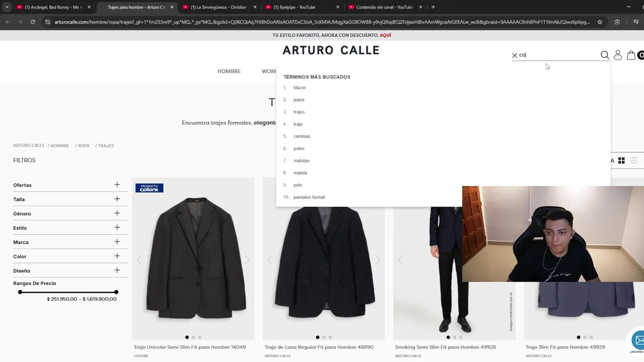Click the Producto Colore badge
The width and height of the screenshot is (644, 362).
[x=149, y=188]
